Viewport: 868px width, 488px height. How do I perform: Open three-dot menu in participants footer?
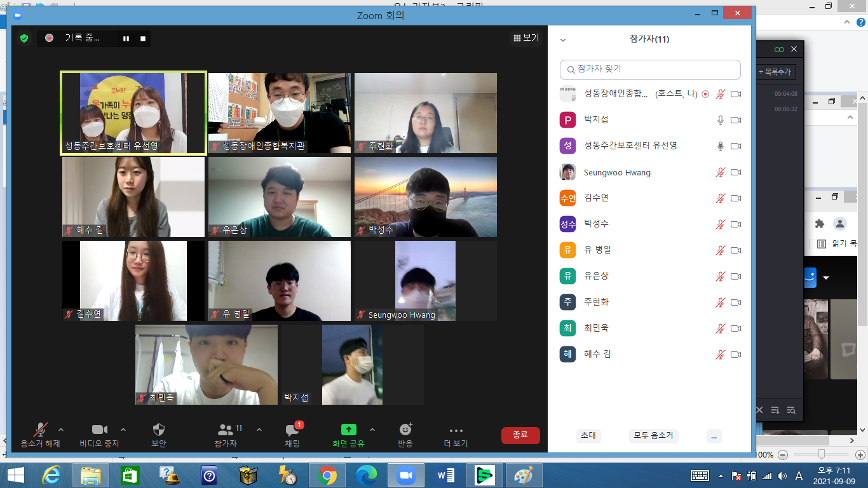[714, 436]
